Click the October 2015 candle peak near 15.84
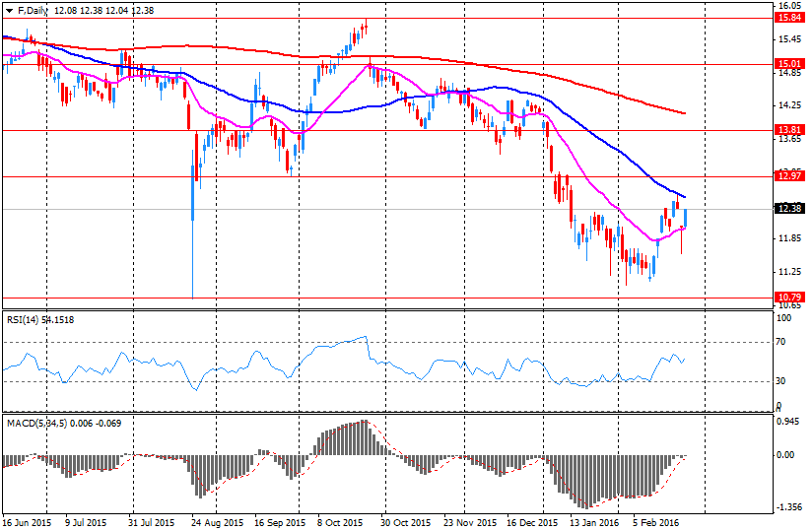 coord(366,27)
